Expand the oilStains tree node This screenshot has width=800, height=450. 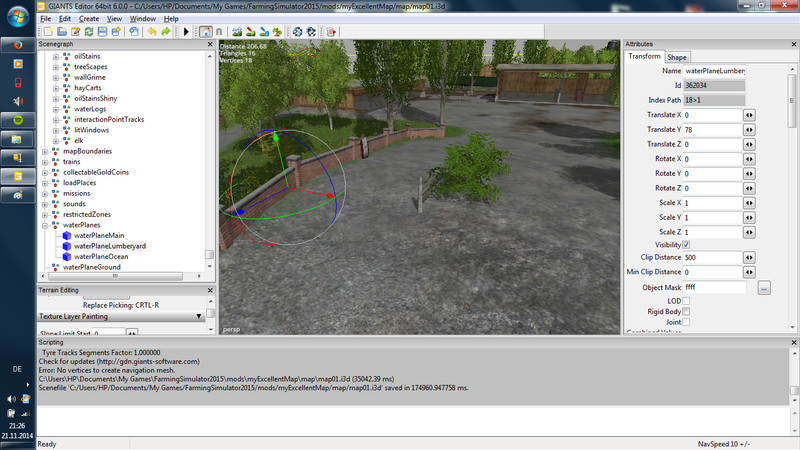coord(56,57)
